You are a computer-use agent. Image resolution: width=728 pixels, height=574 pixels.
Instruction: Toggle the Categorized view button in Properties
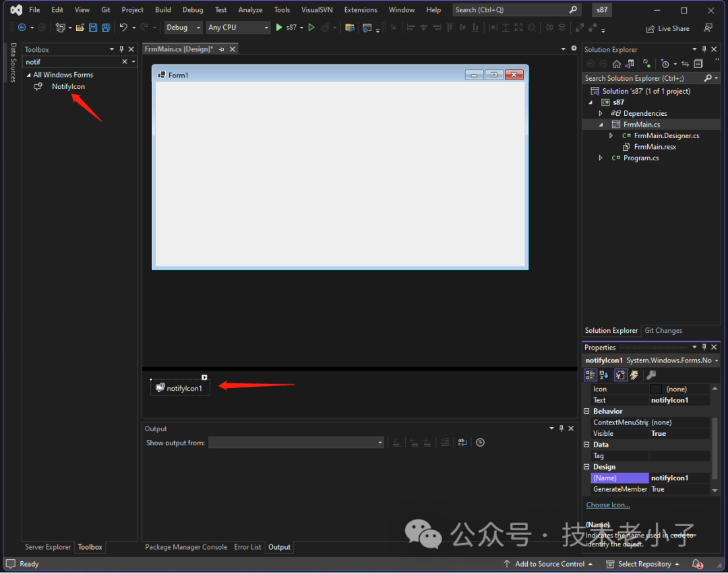coord(590,375)
